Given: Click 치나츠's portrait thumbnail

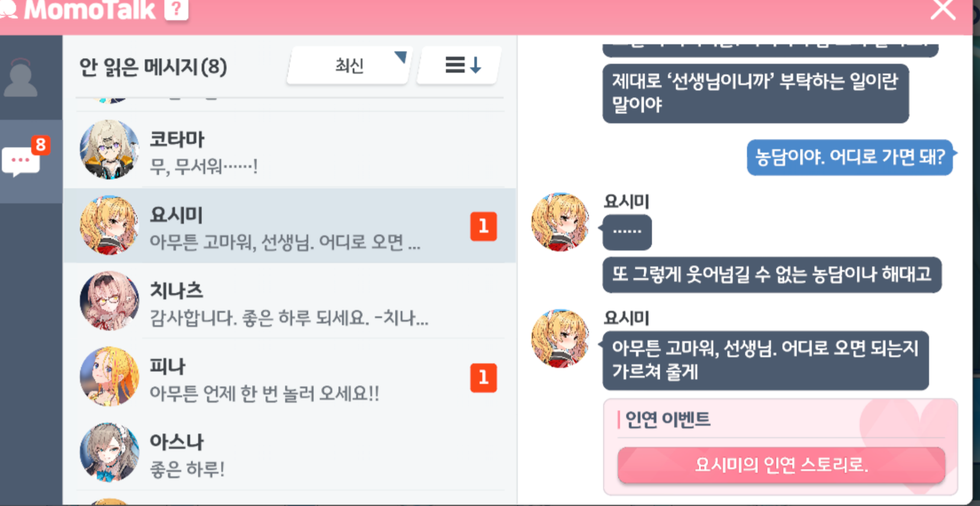Looking at the screenshot, I should (109, 301).
